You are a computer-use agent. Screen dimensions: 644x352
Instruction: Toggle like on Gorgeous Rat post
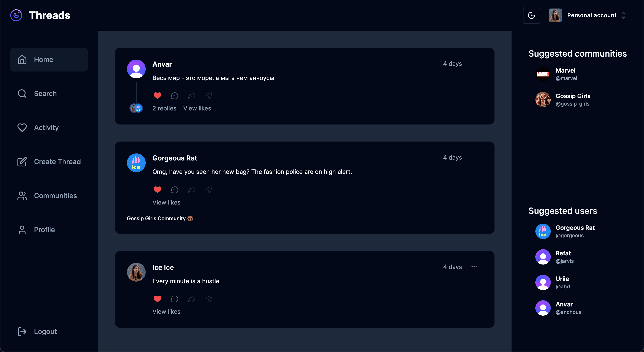click(157, 189)
